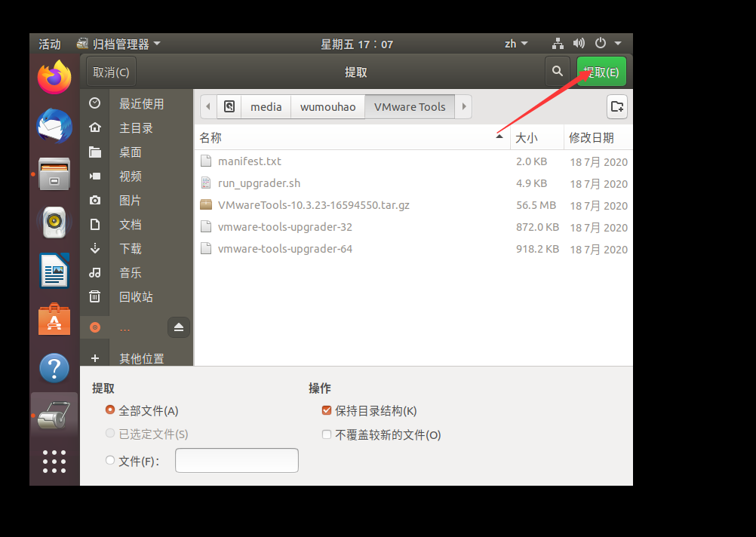The image size is (756, 537).
Task: Open Pictures (图片) in sidebar
Action: click(x=137, y=200)
